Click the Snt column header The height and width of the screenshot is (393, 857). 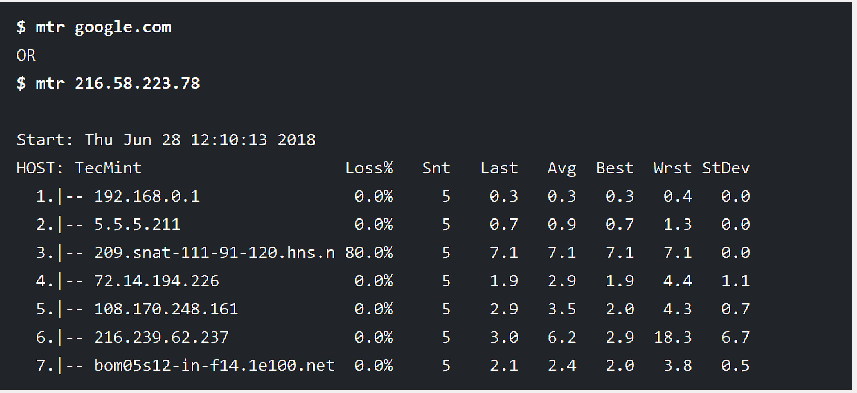coord(436,168)
